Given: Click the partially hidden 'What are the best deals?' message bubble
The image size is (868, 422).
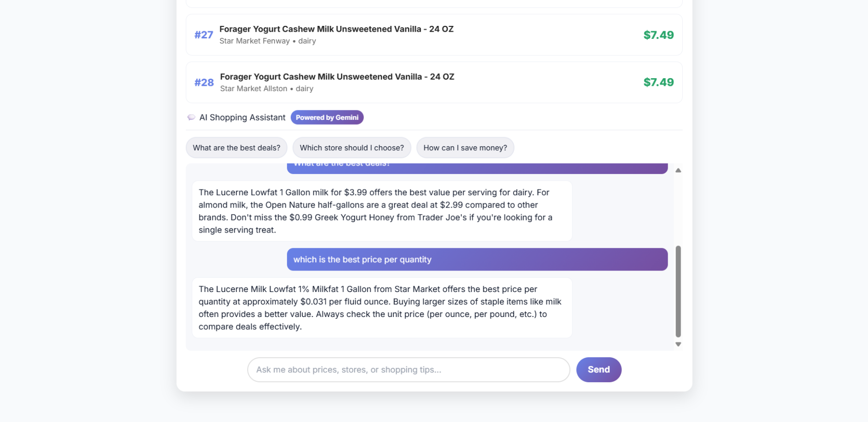Looking at the screenshot, I should (477, 168).
